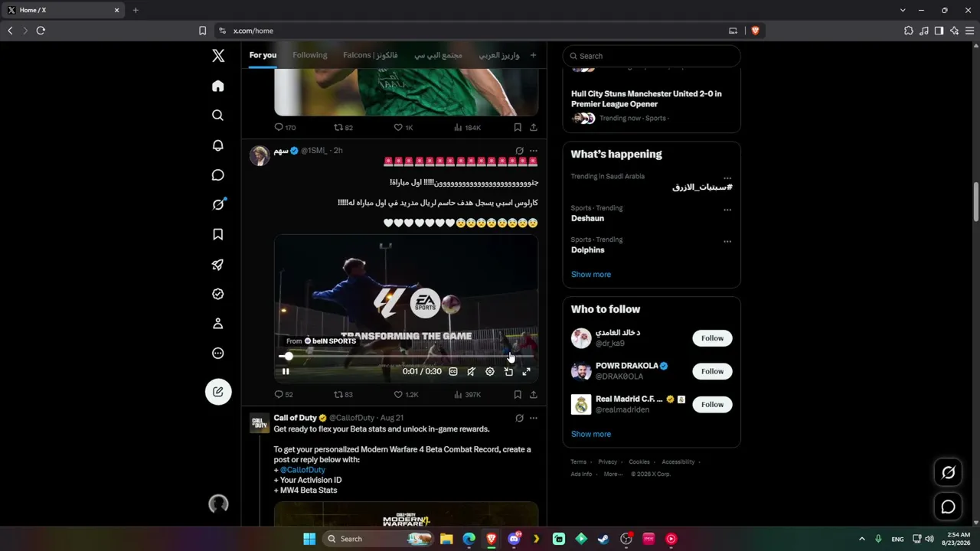Viewport: 980px width, 551px height.
Task: Compose a new post
Action: click(x=218, y=392)
